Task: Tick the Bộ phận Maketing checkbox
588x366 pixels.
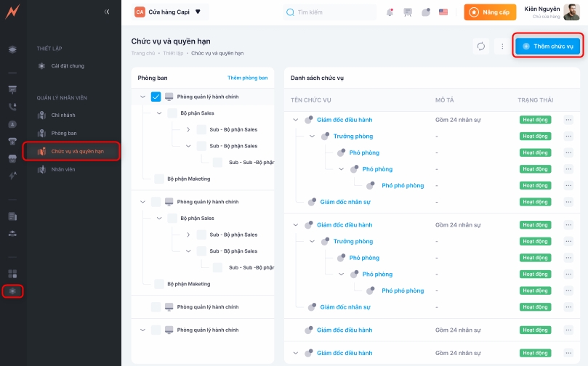Action: tap(159, 178)
